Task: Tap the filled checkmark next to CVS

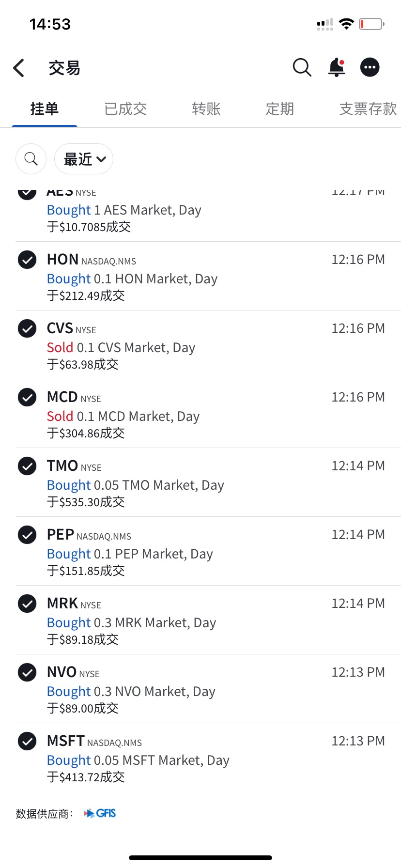Action: click(27, 328)
